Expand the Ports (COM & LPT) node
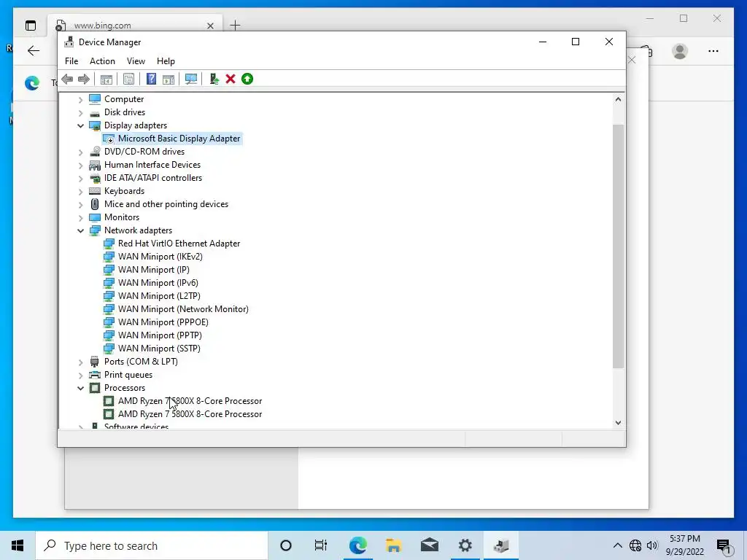The width and height of the screenshot is (747, 560). [80, 362]
